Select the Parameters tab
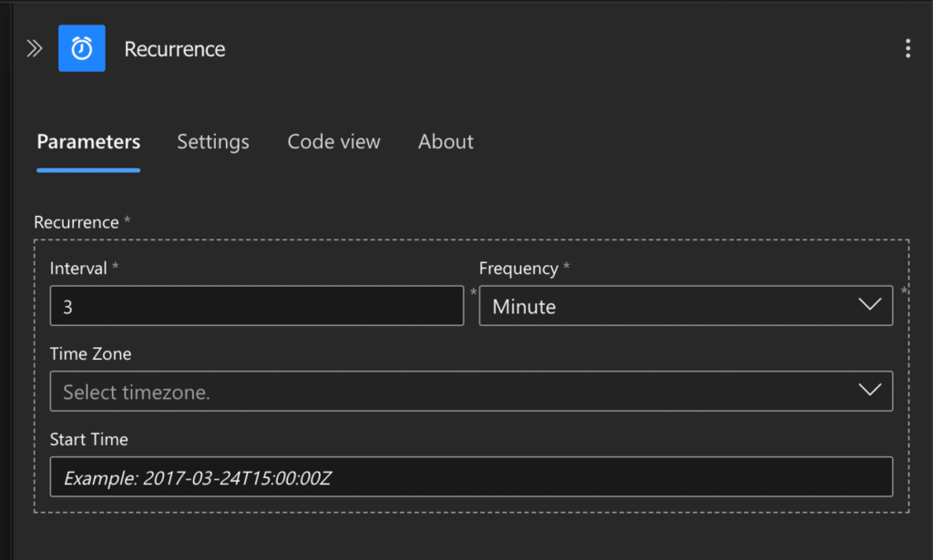 click(87, 141)
